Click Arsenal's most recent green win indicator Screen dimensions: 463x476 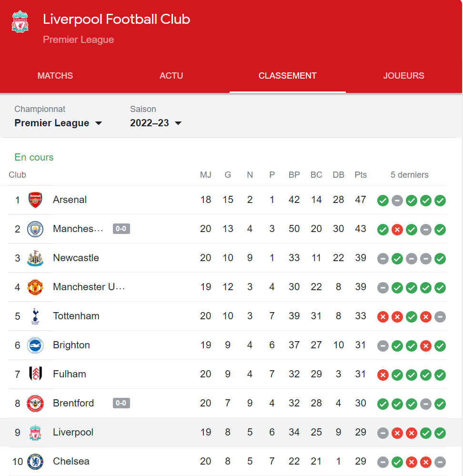440,201
